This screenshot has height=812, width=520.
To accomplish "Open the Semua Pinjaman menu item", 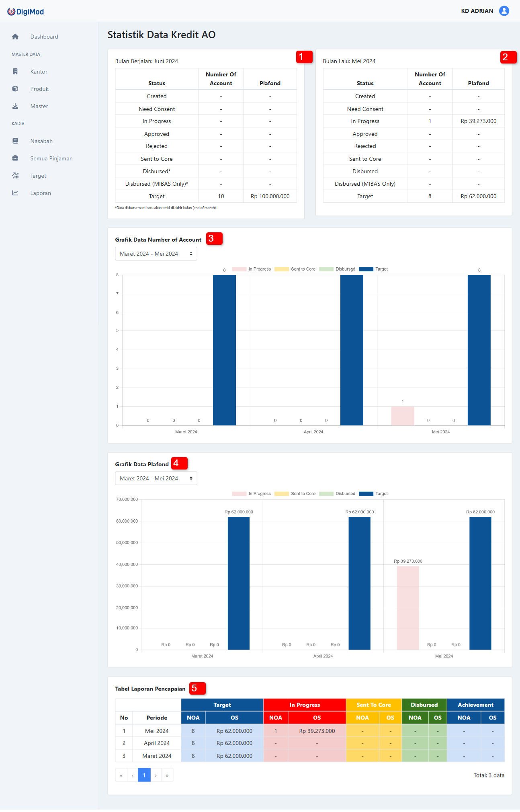I will [51, 158].
